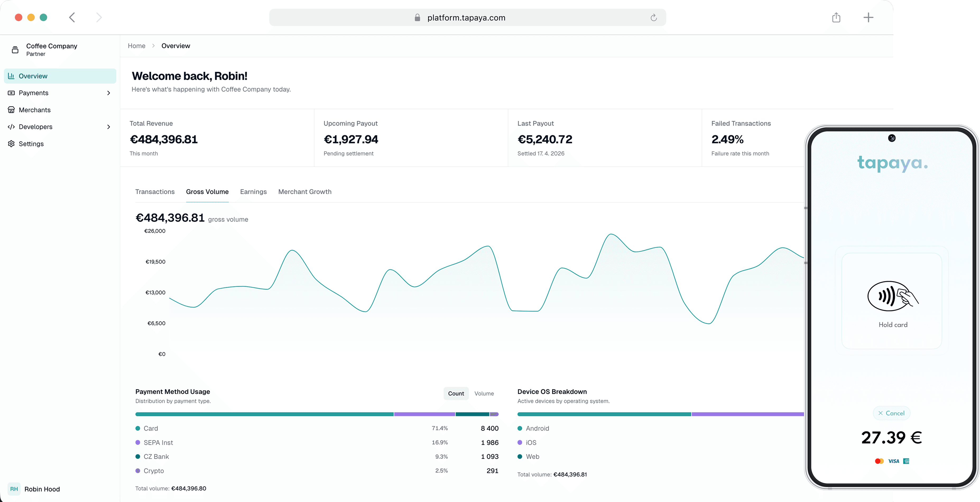Switch Payment Method Usage to Count
This screenshot has width=980, height=502.
[456, 393]
